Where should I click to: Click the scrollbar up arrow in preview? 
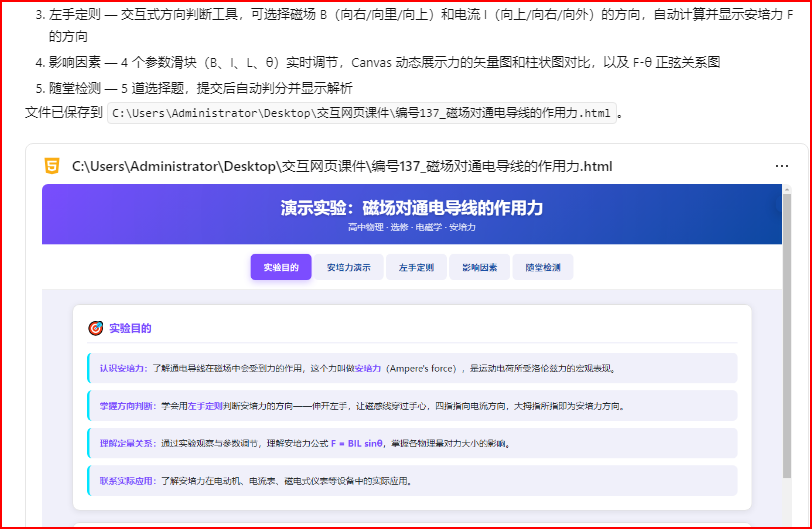coord(787,189)
